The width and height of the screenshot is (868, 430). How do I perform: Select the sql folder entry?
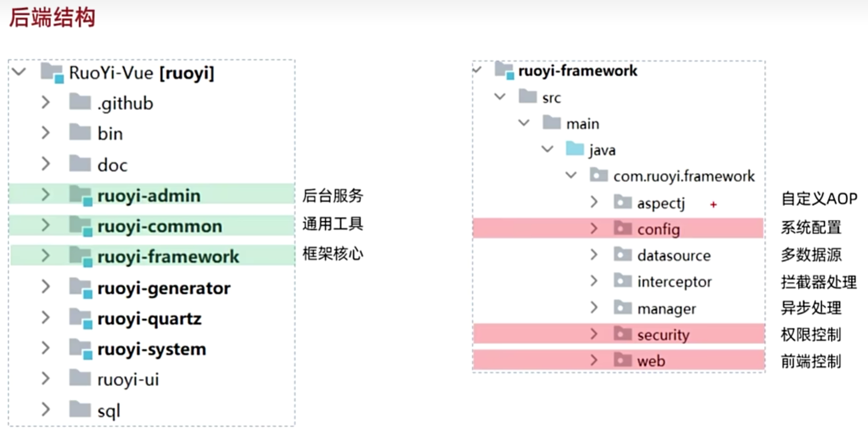pos(109,410)
